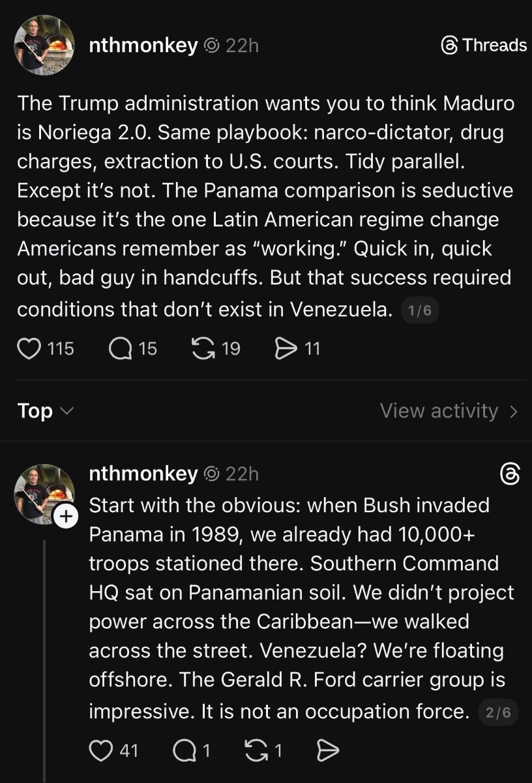Open the Top sort dropdown
Viewport: 532px width, 783px height.
click(x=45, y=411)
